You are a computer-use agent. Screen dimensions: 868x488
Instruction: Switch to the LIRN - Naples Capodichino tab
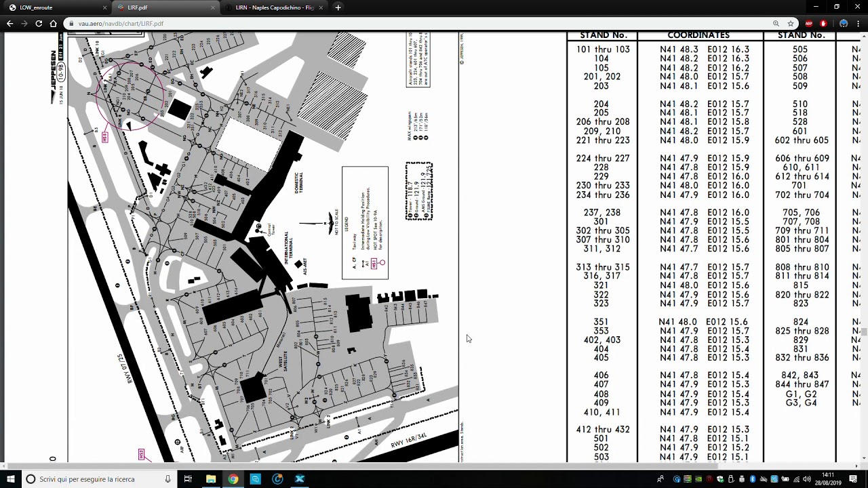point(275,7)
